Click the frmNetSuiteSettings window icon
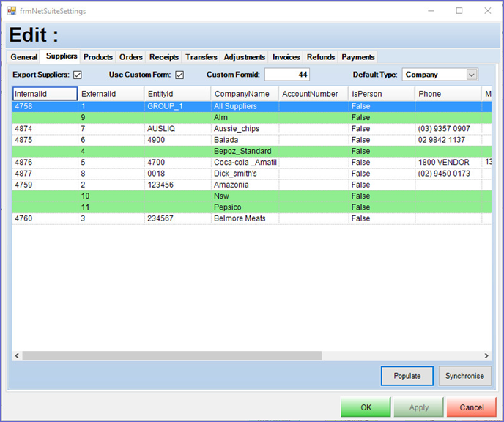 coord(12,11)
